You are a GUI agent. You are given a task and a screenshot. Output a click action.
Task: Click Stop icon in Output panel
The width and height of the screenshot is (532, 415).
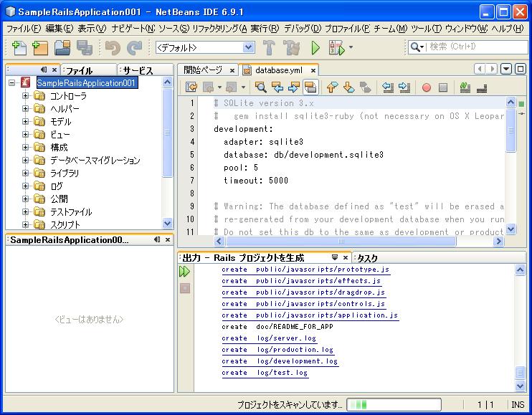click(x=185, y=288)
